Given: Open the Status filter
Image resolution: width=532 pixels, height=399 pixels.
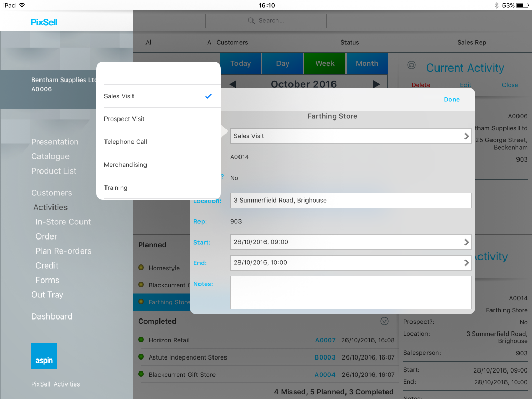Looking at the screenshot, I should pyautogui.click(x=350, y=43).
